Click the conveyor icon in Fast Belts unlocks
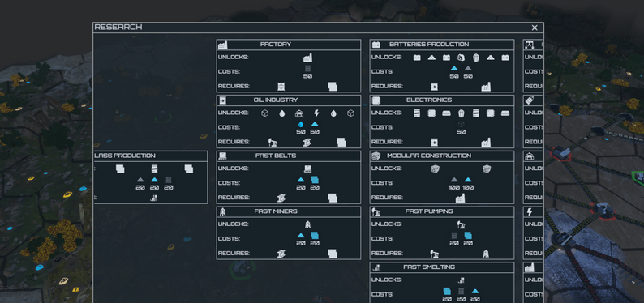Image resolution: width=644 pixels, height=303 pixels. click(x=307, y=169)
